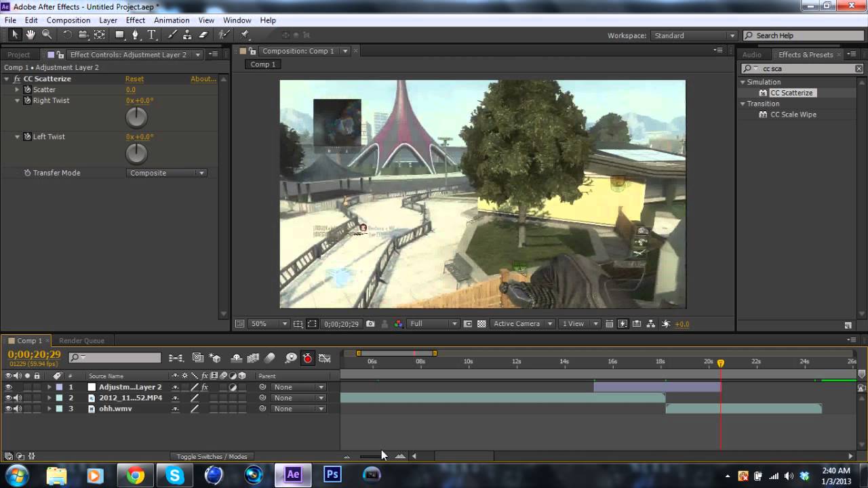Toggle Left Twist stopwatch
This screenshot has height=488, width=868.
coord(28,136)
